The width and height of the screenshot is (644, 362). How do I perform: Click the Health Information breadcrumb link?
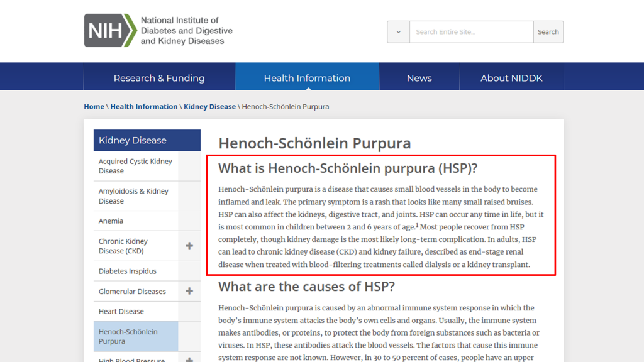[x=144, y=107]
